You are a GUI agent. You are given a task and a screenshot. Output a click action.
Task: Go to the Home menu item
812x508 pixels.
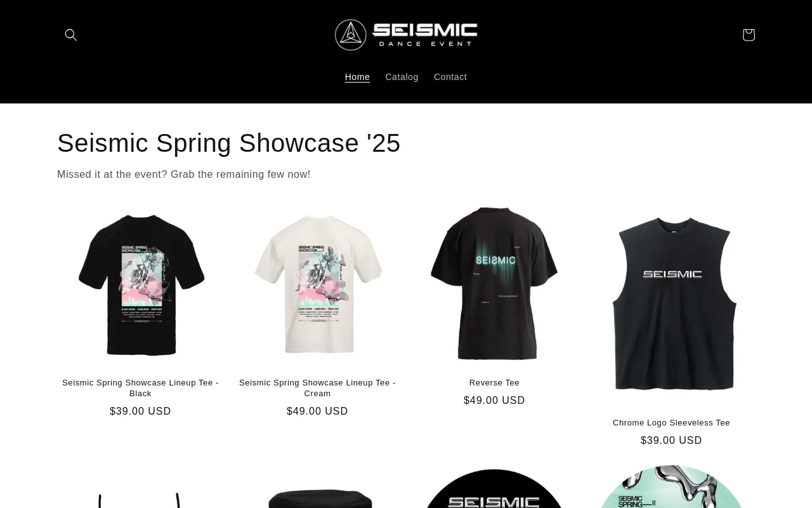(x=357, y=77)
